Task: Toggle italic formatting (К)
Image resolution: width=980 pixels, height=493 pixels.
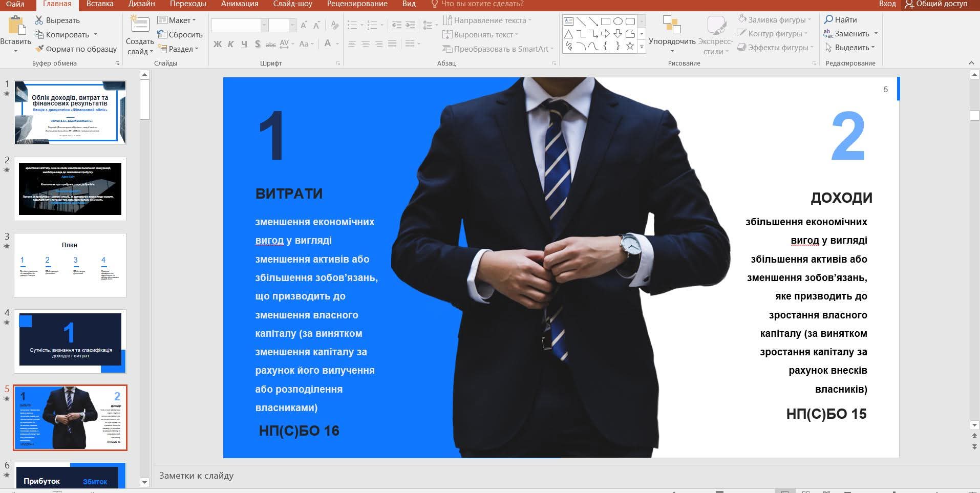Action: click(x=230, y=44)
